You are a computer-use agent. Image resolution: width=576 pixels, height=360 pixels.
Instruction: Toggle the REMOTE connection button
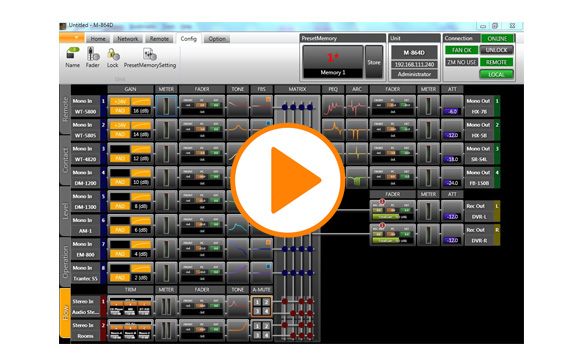496,62
